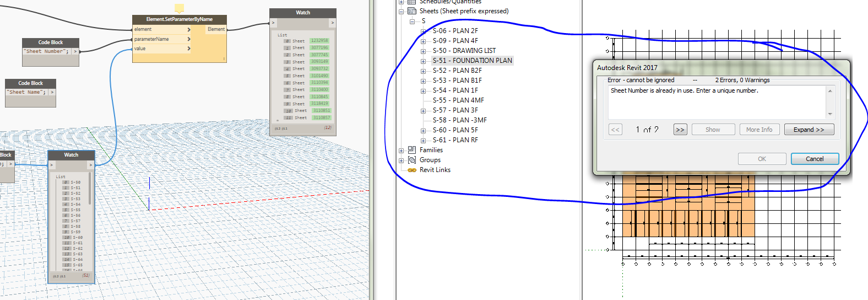The image size is (868, 300).
Task: Click the error message scrollbar down arrow
Action: [830, 114]
